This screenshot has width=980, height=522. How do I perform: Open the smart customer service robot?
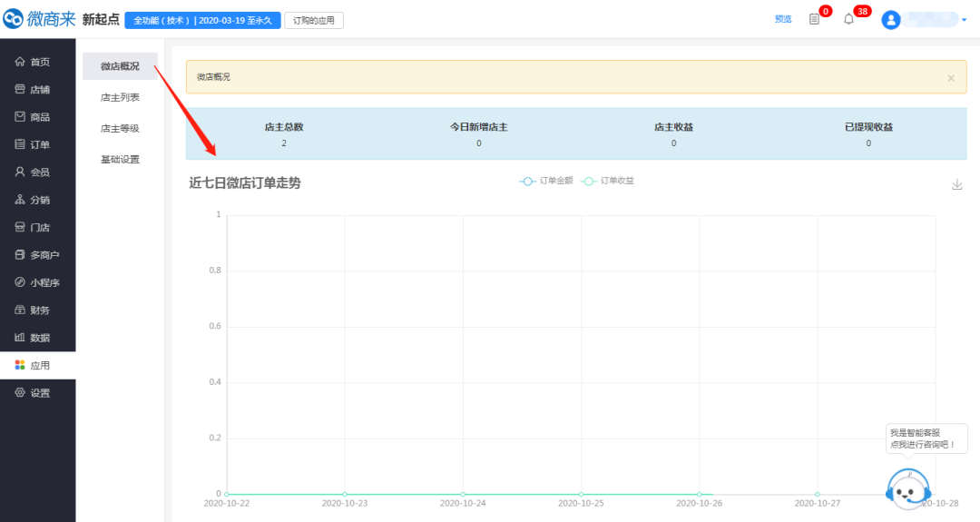[908, 489]
